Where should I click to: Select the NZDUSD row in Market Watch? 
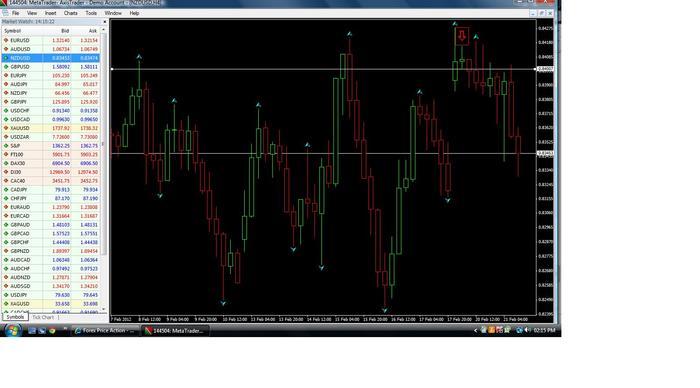pyautogui.click(x=51, y=58)
